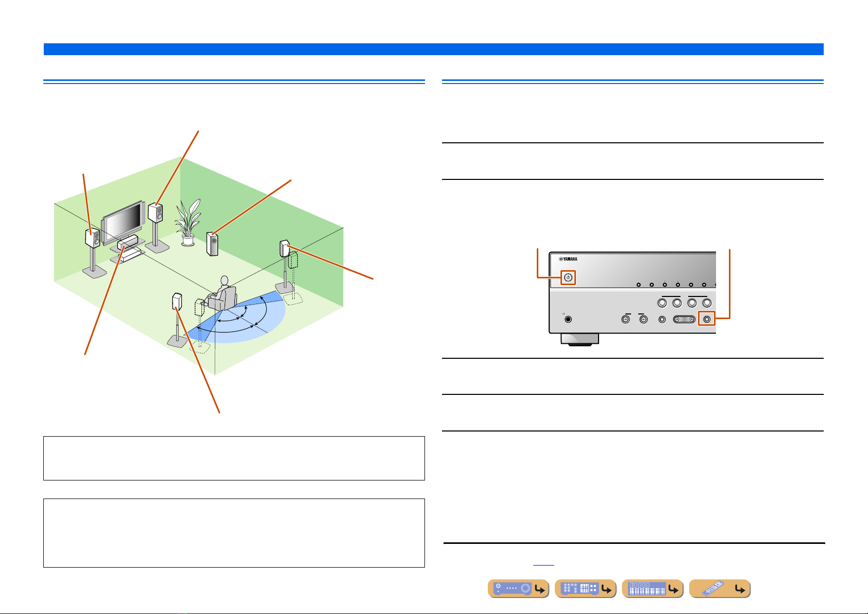Click the headphone jack on receiver
The width and height of the screenshot is (868, 614).
coord(568,319)
